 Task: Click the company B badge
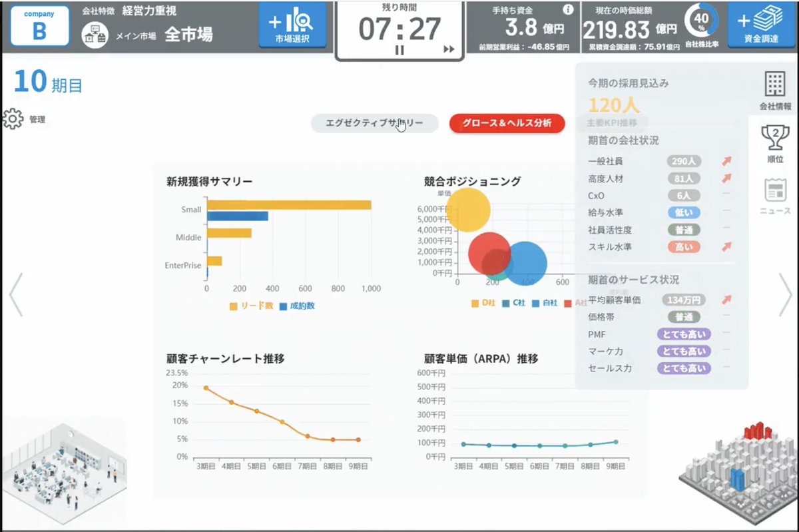point(39,26)
